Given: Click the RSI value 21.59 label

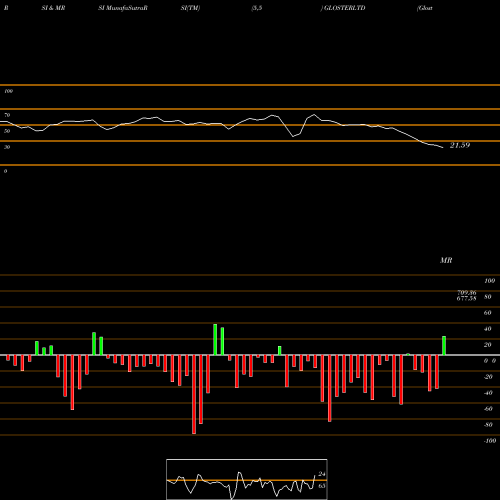Looking at the screenshot, I should [460, 145].
